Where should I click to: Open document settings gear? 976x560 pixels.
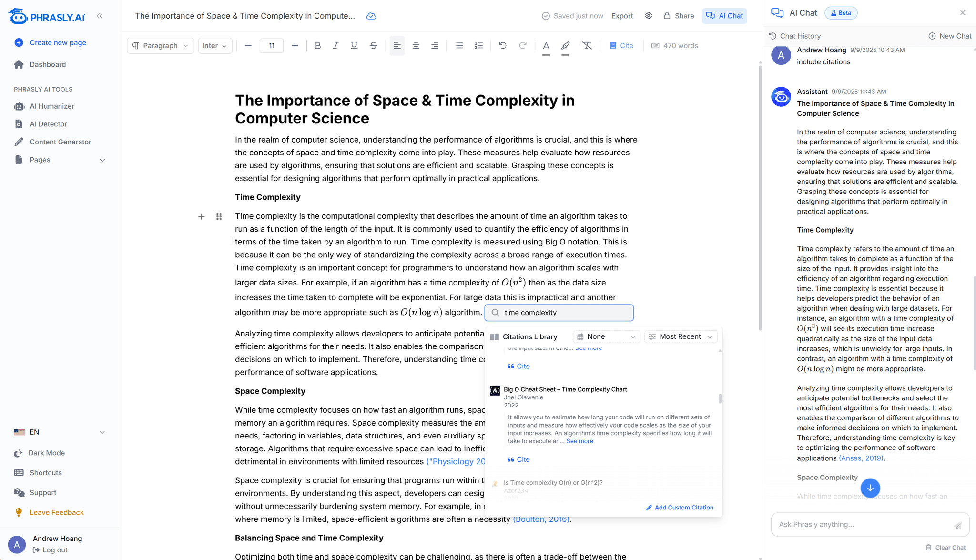(649, 16)
